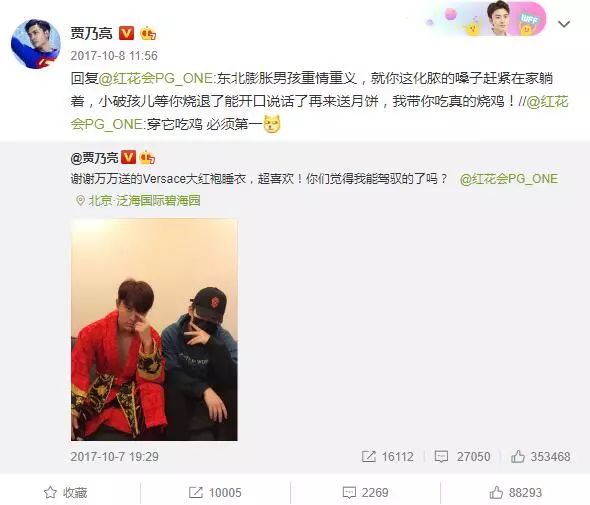This screenshot has height=505, width=590.
Task: Click the original post comment icon 27050
Action: (x=441, y=456)
